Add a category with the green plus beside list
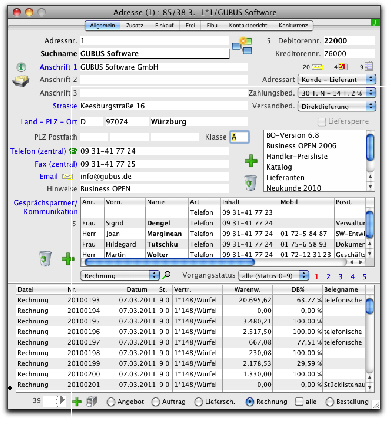This screenshot has width=391, height=424. (x=251, y=161)
